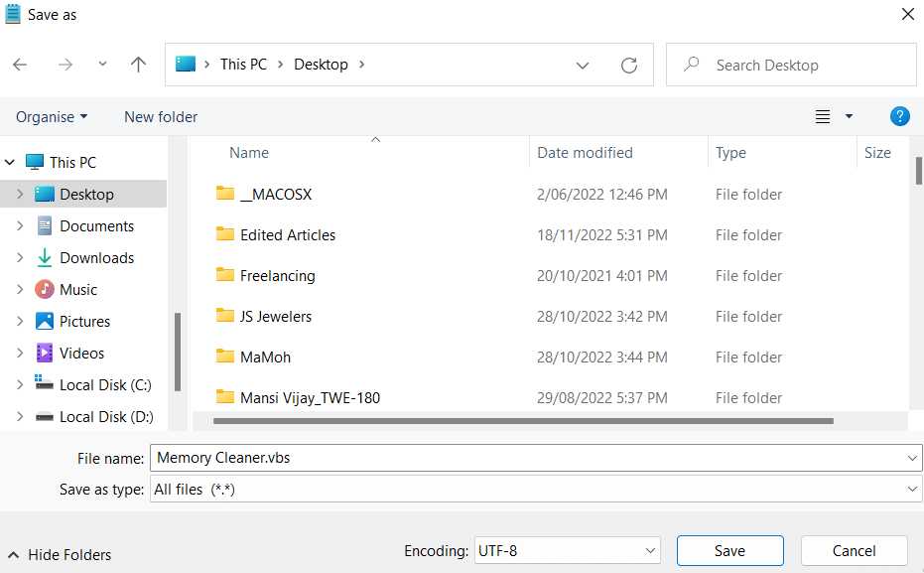
Task: Open the Encoding UTF-8 dropdown
Action: click(x=651, y=550)
